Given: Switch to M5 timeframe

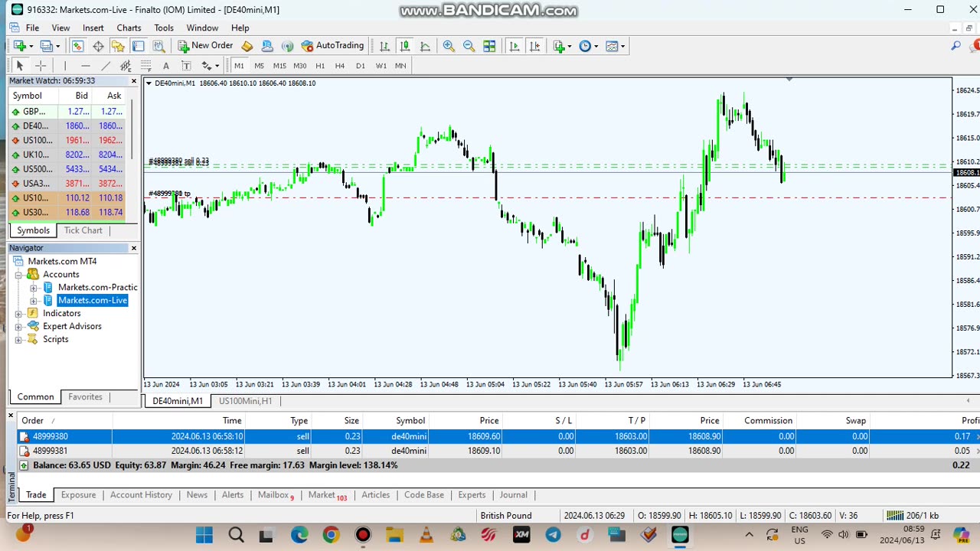Looking at the screenshot, I should pos(259,66).
